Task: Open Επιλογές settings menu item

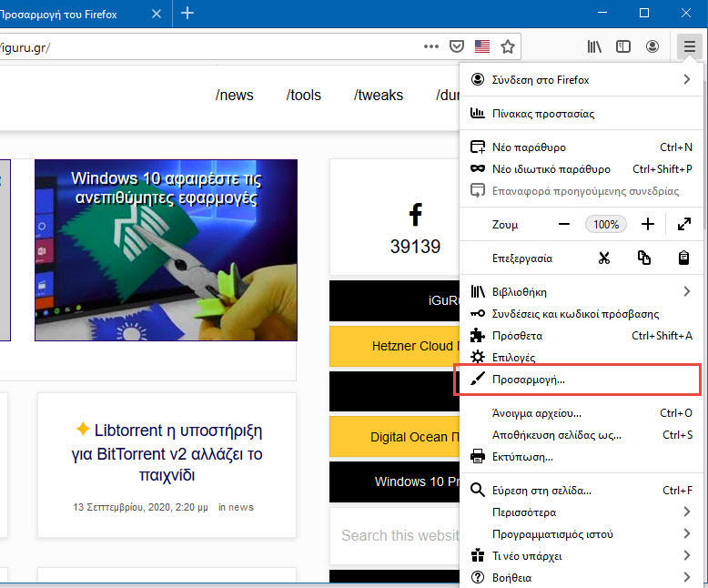Action: (x=581, y=357)
